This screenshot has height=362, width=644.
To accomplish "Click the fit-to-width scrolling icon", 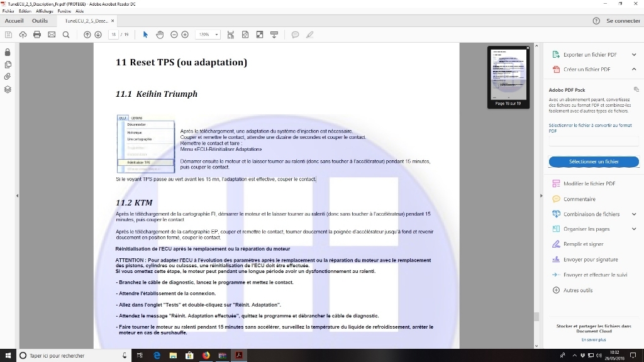I will [x=230, y=35].
